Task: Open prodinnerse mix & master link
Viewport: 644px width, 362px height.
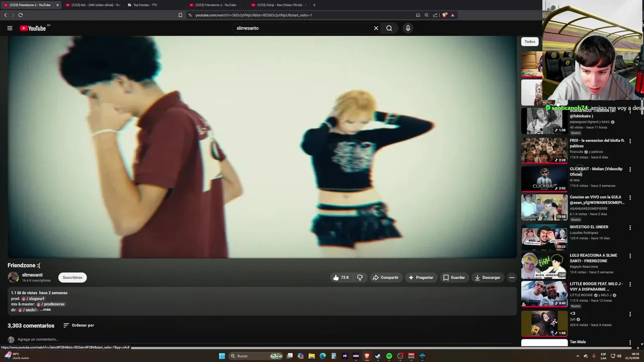Action: point(50,304)
